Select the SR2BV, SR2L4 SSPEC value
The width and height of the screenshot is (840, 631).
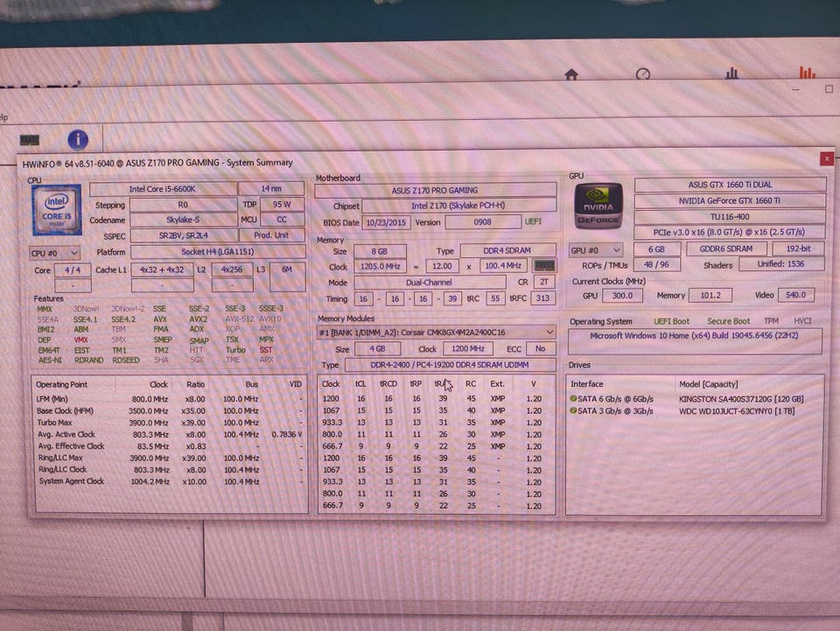point(184,235)
